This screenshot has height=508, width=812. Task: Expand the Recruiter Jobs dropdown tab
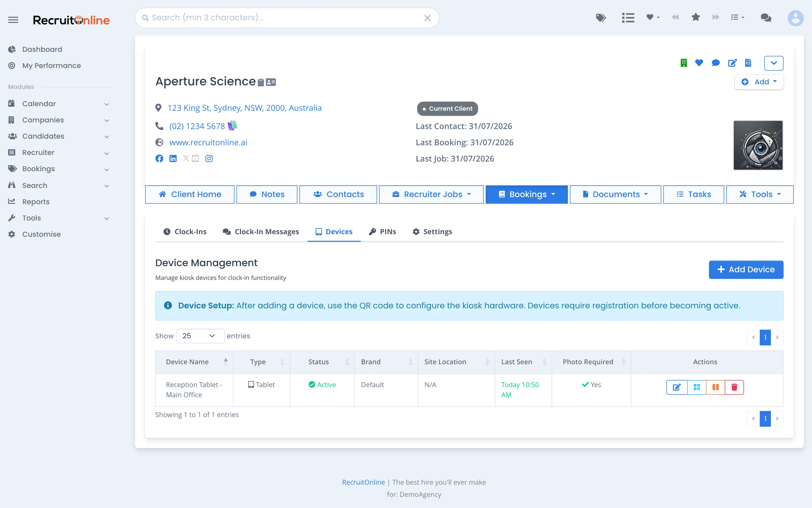click(x=431, y=195)
